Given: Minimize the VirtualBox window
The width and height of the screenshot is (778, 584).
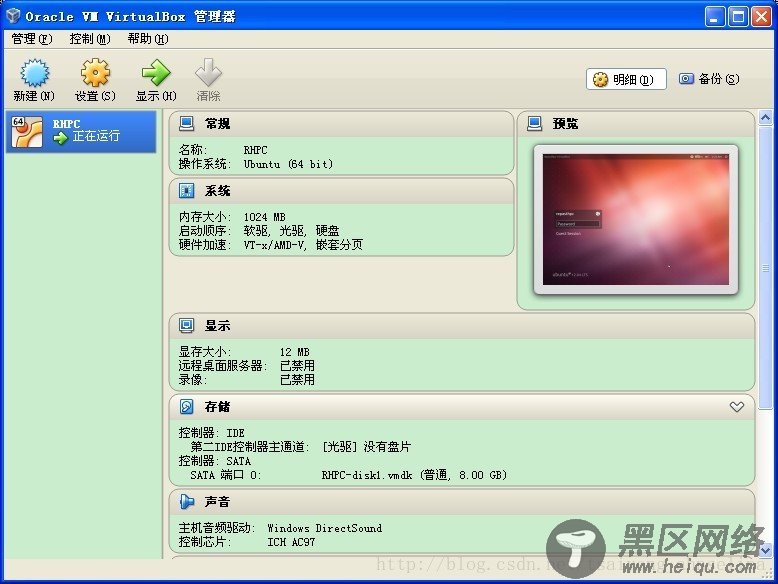Looking at the screenshot, I should [714, 16].
